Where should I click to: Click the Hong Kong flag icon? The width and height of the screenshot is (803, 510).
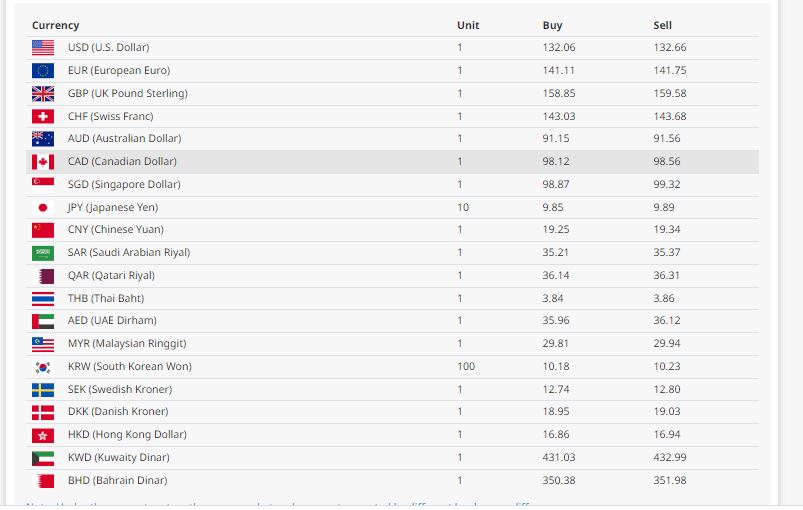(x=43, y=435)
